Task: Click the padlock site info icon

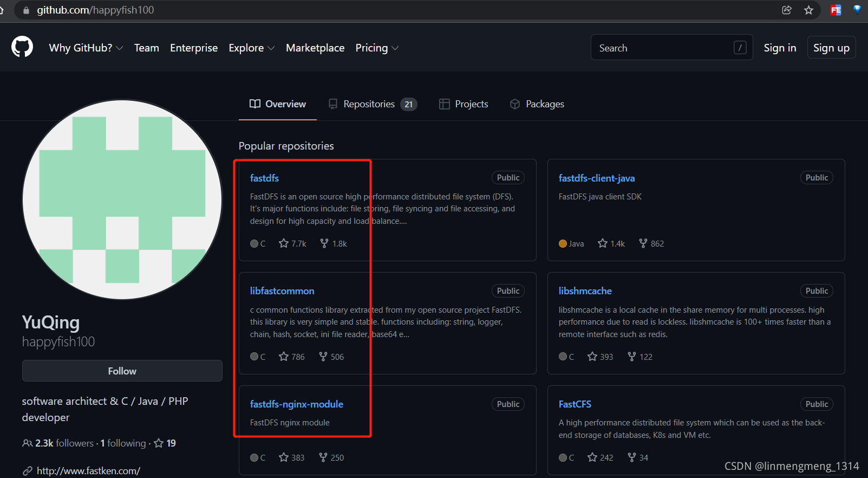Action: point(26,10)
